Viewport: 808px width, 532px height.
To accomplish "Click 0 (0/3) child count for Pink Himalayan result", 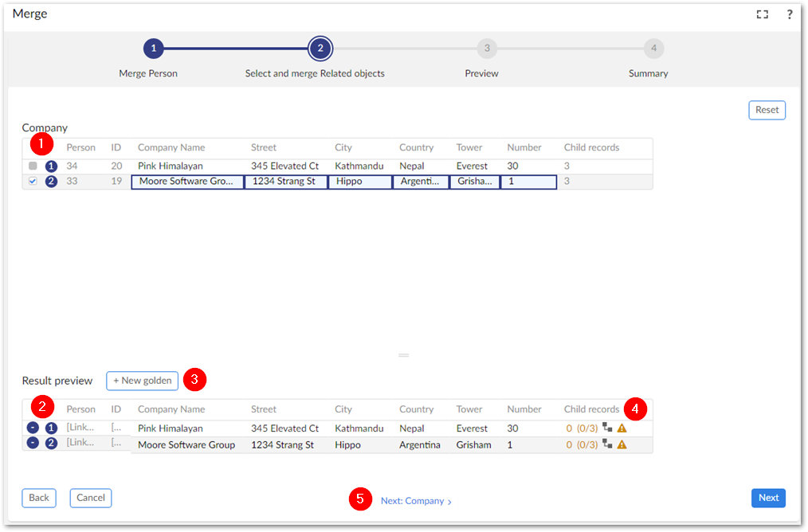I will (582, 428).
